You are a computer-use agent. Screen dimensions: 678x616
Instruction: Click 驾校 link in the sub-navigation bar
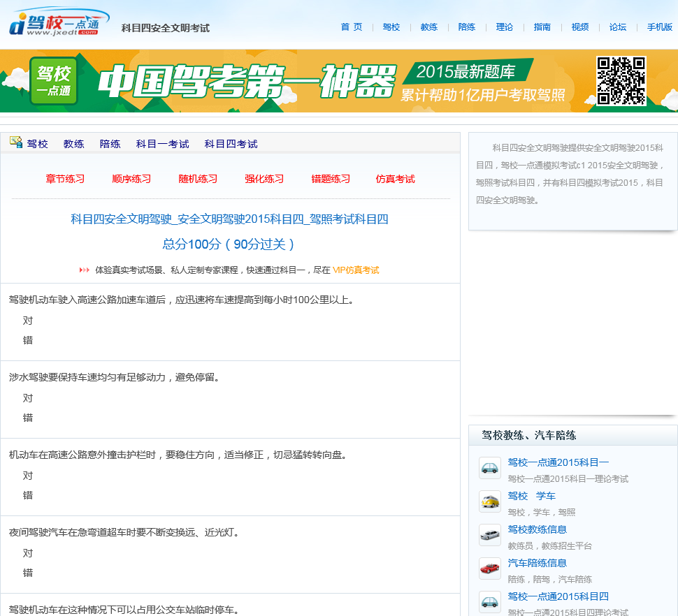[x=38, y=144]
